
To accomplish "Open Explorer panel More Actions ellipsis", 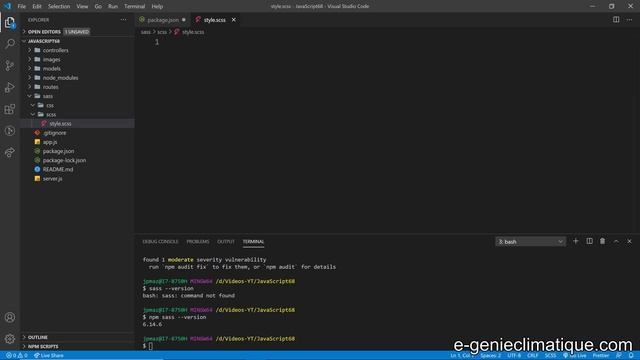I will 123,20.
